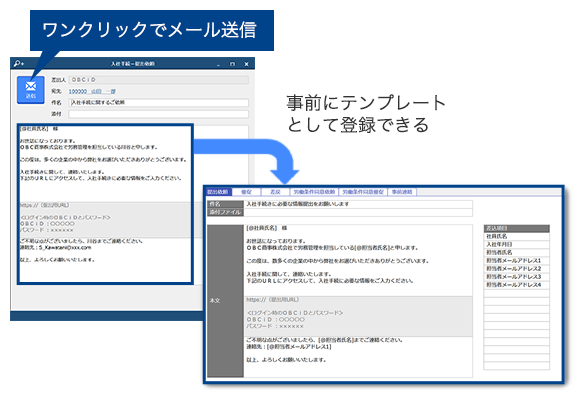Screen dimensions: 575x396
Task: Minimize the 入社手続 mail window
Action: (218, 64)
